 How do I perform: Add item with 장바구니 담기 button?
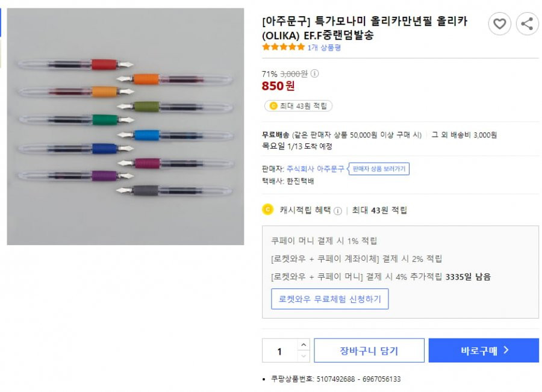pos(369,350)
